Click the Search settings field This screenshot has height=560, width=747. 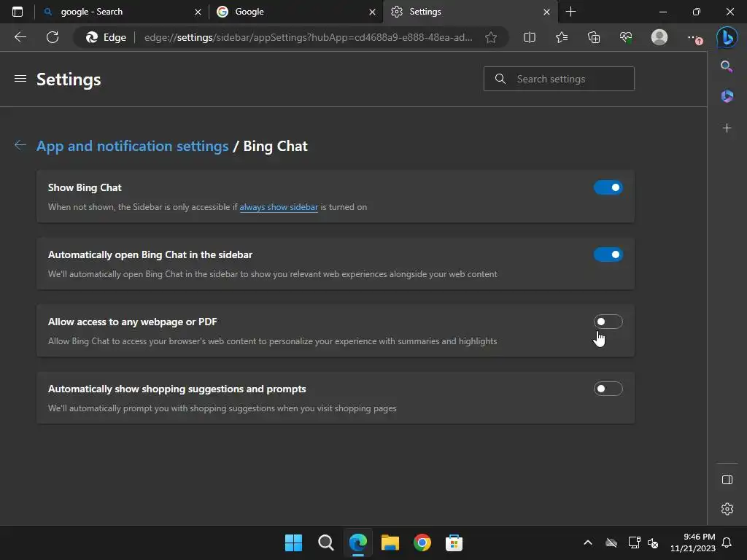tap(559, 79)
